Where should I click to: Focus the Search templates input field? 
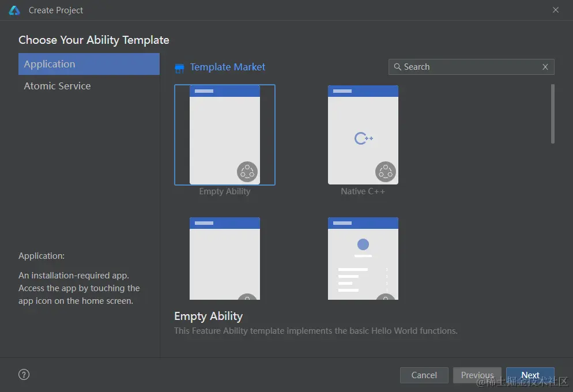[x=471, y=67]
